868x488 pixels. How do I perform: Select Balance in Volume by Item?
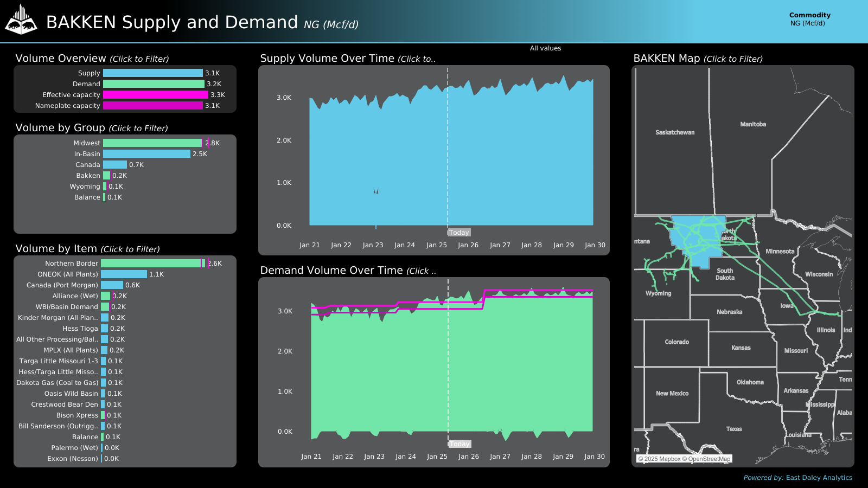click(x=85, y=437)
